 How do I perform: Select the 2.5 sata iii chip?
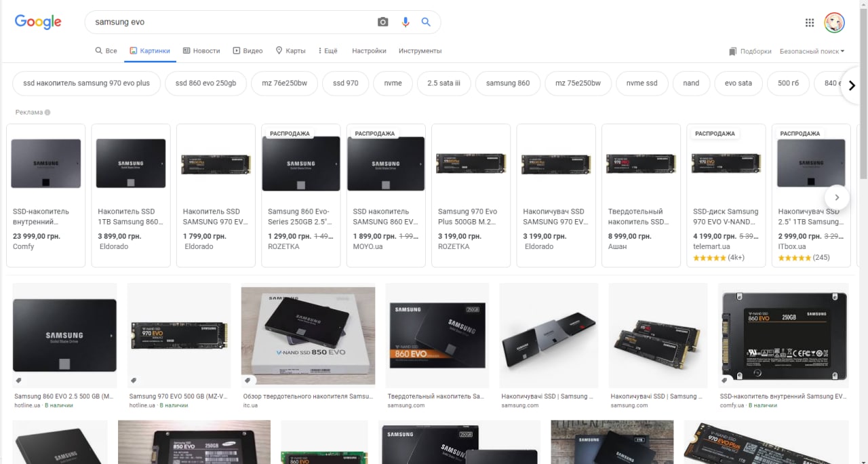[x=443, y=83]
